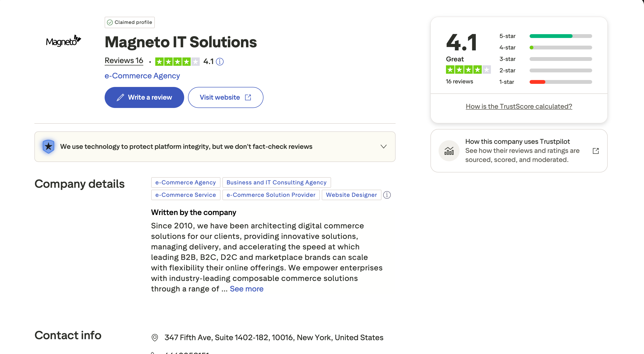The width and height of the screenshot is (644, 354).
Task: Expand the platform integrity notice chevron
Action: [383, 146]
